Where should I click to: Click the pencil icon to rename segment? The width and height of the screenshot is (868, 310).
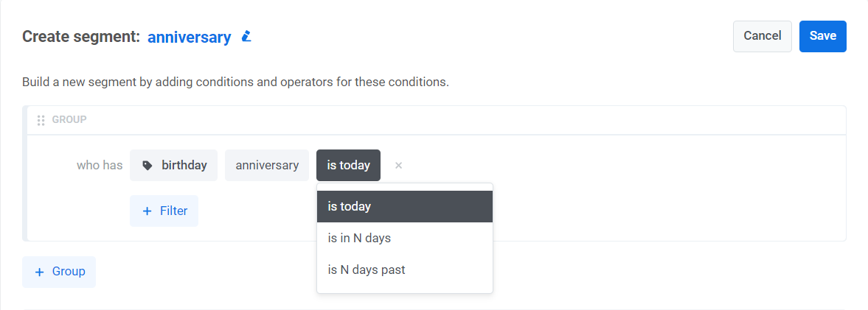[246, 36]
